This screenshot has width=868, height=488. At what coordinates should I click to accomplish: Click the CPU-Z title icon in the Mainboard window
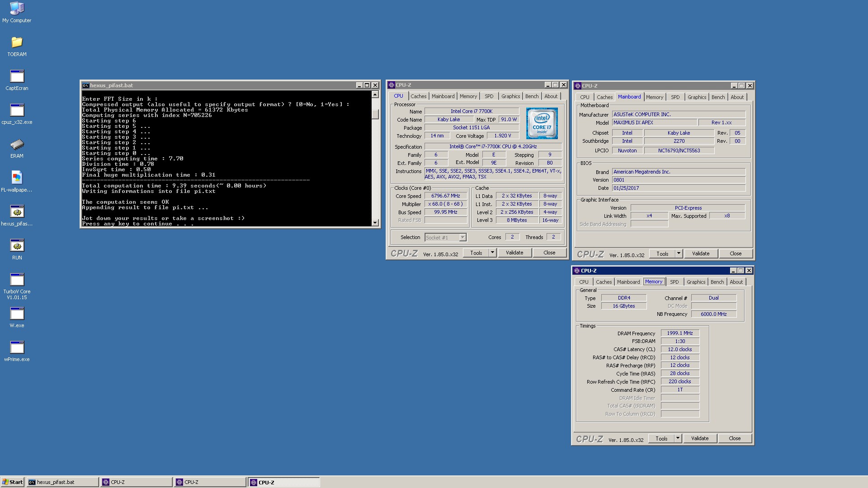coord(578,86)
